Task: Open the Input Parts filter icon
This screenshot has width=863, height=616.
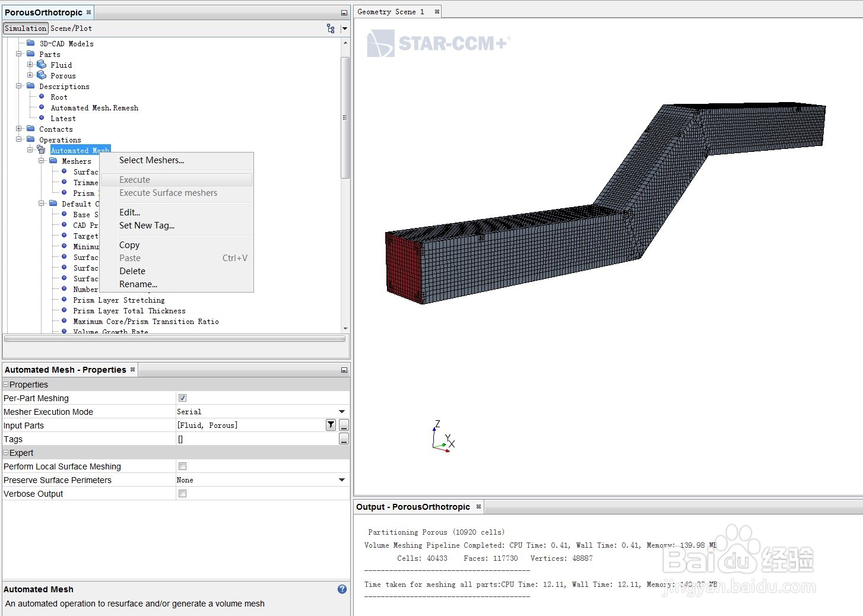Action: 331,425
